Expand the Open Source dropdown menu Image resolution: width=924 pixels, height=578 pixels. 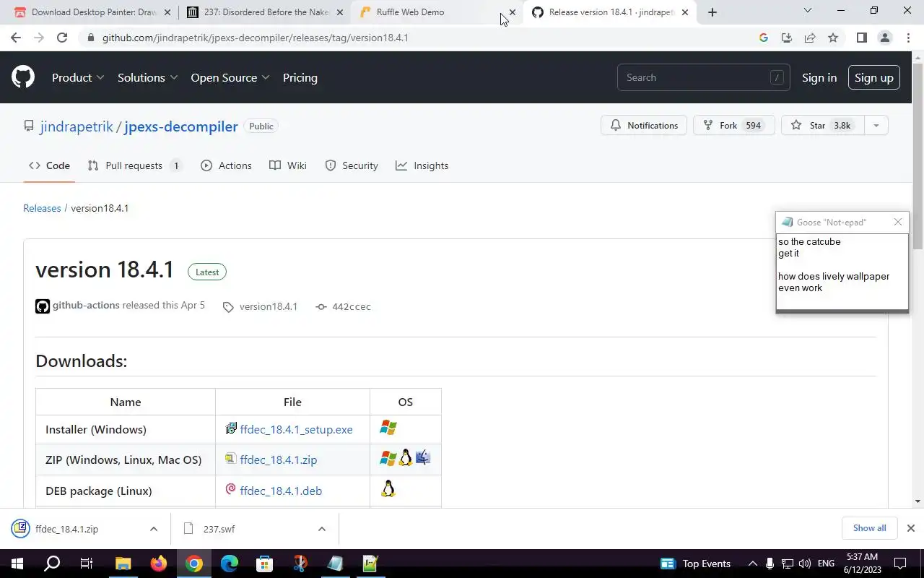click(x=230, y=77)
